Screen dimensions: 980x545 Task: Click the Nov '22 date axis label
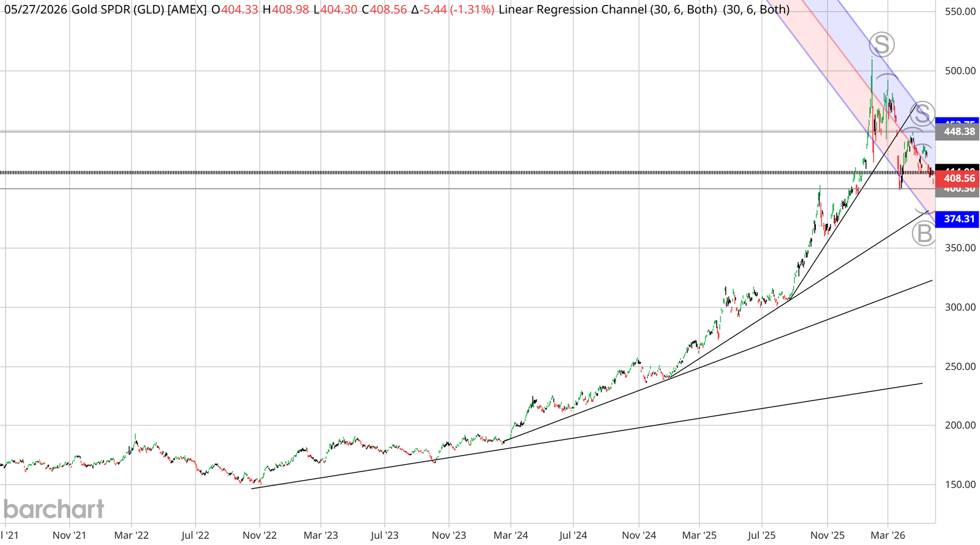pyautogui.click(x=260, y=535)
